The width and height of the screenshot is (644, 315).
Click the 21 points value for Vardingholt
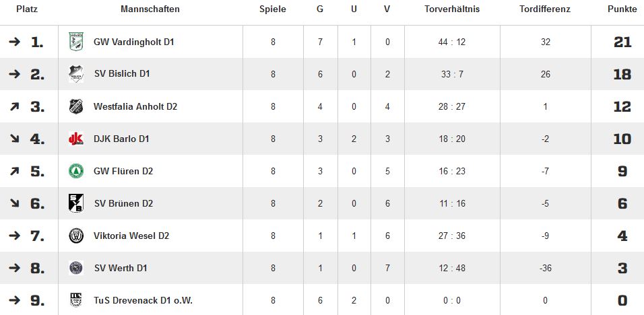pos(622,42)
